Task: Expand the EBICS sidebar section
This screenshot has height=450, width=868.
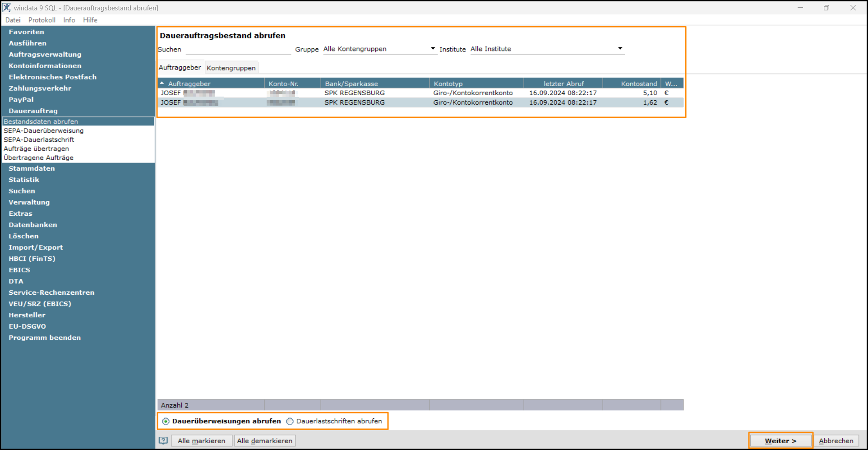Action: [19, 270]
